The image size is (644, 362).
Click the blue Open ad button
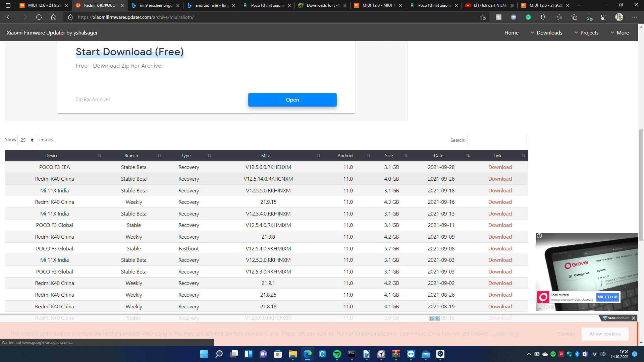292,100
